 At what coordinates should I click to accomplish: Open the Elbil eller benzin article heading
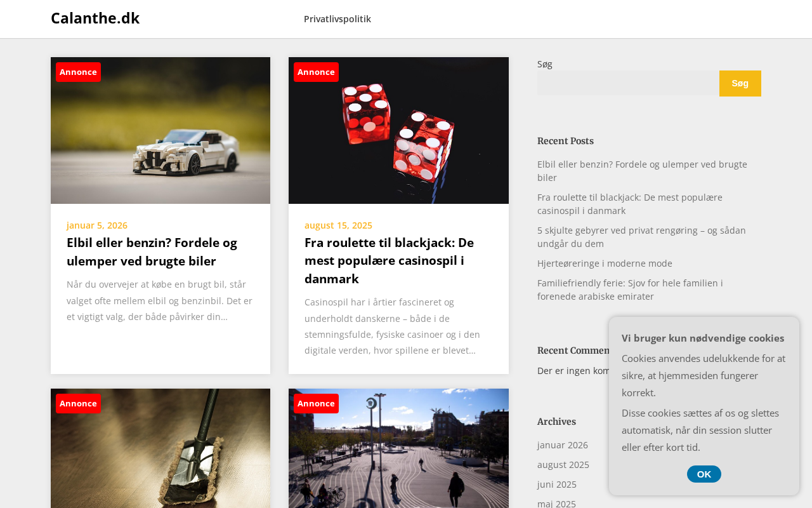coord(152,251)
